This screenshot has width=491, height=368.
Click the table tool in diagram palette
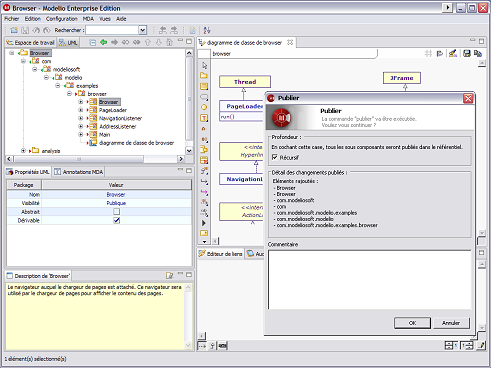(x=204, y=160)
